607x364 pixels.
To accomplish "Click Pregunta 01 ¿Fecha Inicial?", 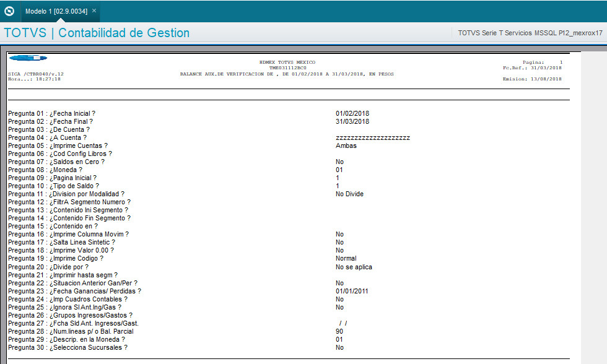I will pos(52,113).
